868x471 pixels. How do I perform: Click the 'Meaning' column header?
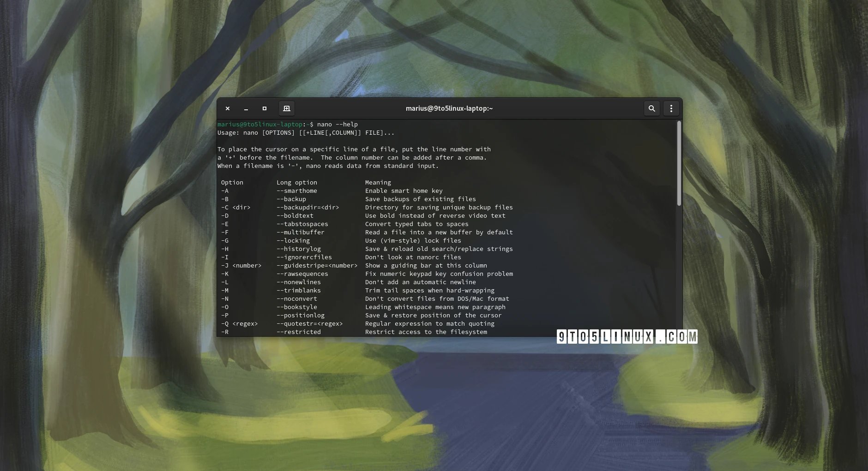coord(378,183)
